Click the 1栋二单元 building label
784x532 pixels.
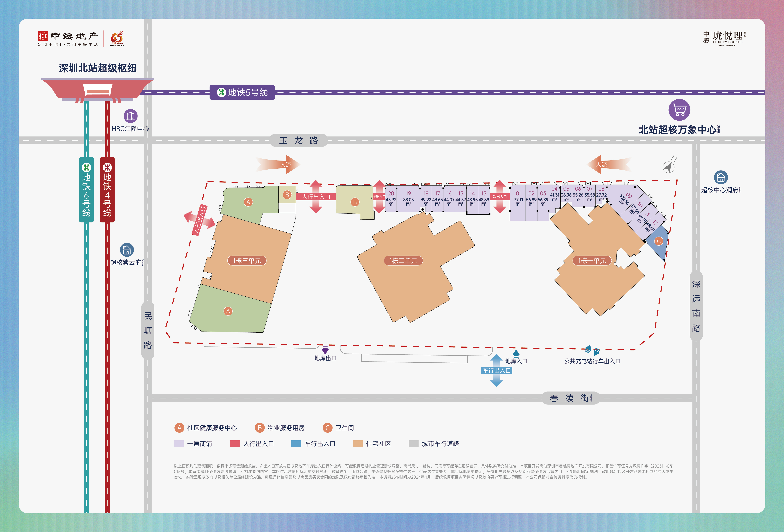(403, 260)
